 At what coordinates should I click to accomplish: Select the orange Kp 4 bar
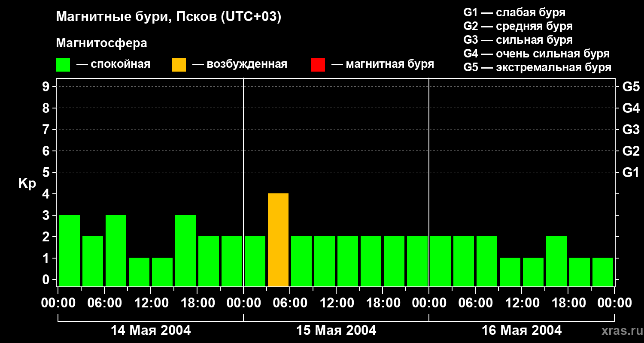278,240
